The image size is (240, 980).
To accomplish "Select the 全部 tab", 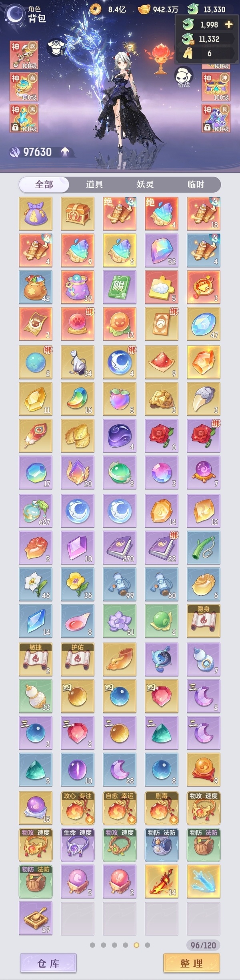I will 44,184.
